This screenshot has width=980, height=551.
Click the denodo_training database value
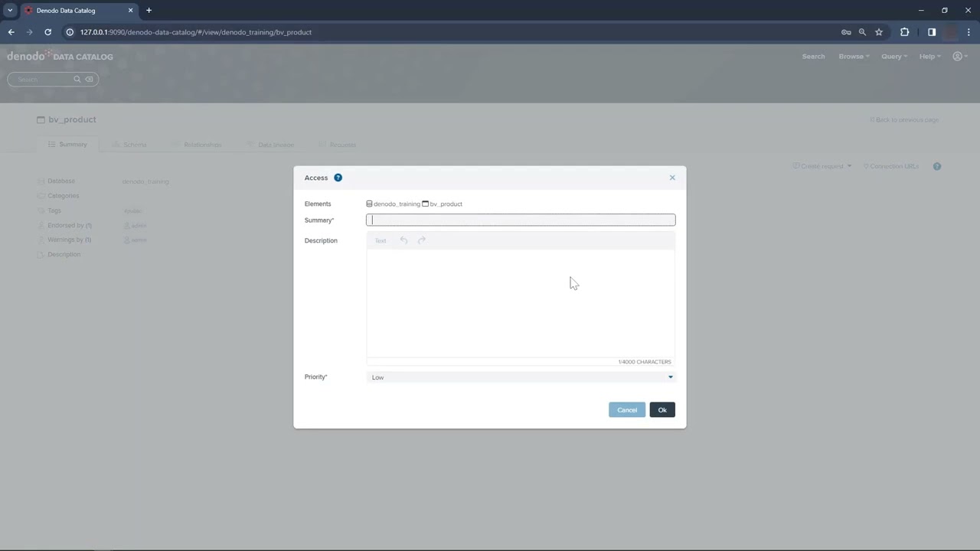pos(145,181)
